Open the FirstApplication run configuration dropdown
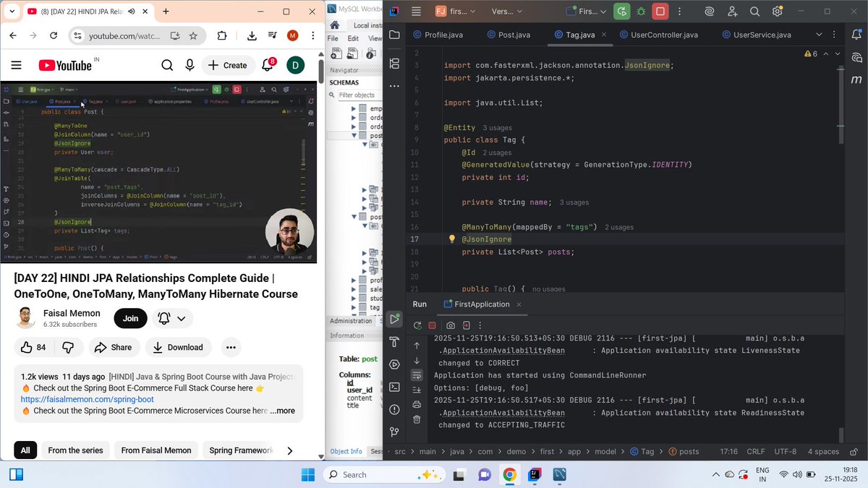 tap(587, 12)
